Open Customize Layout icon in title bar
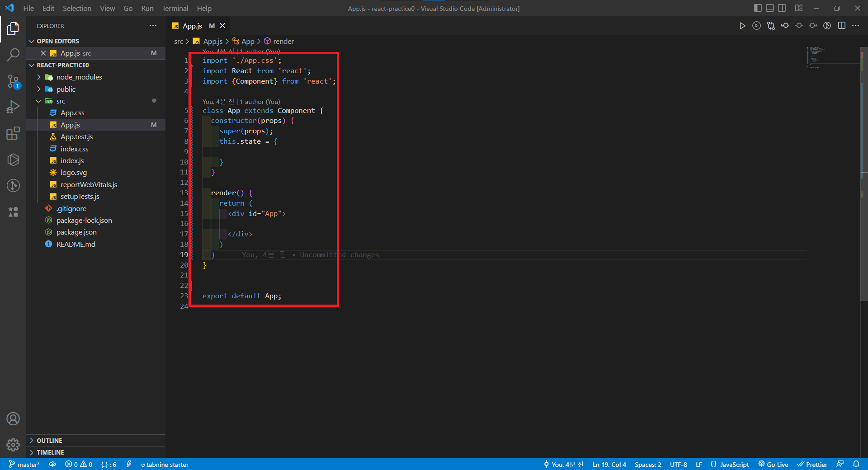This screenshot has width=868, height=470. click(799, 8)
